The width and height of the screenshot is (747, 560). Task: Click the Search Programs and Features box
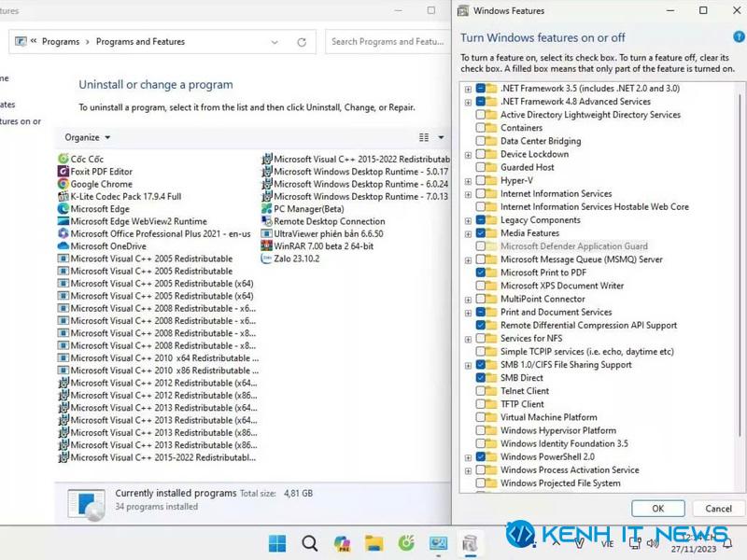[388, 41]
